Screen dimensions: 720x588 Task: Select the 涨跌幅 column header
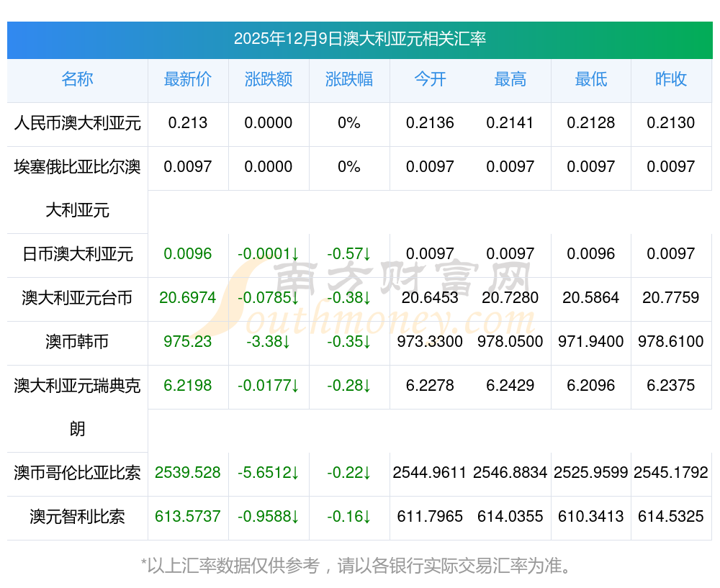(x=349, y=79)
